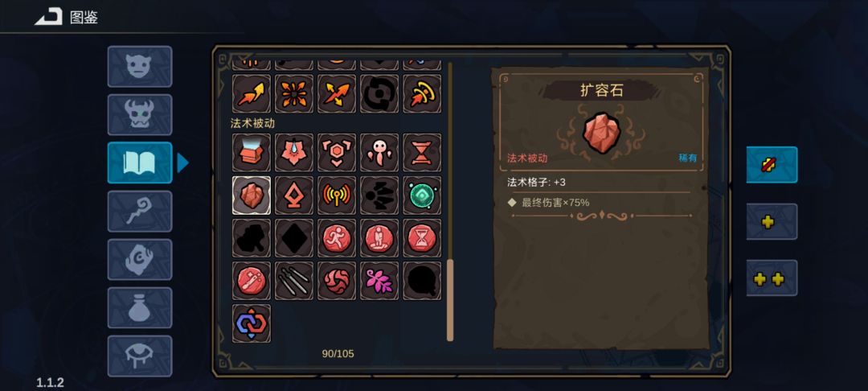Toggle the no-upgrade level button
This screenshot has width=868, height=391.
tap(772, 164)
